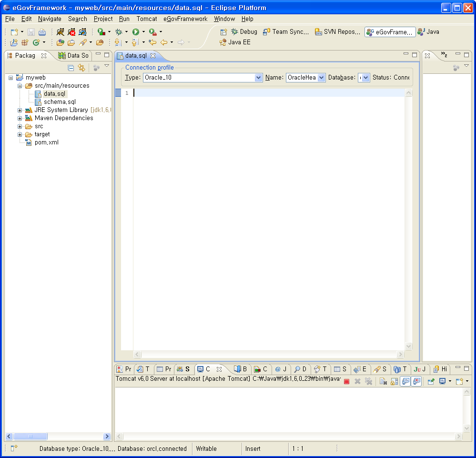Screen dimensions: 476x458
Task: Open the connection Type dropdown showing Oracle_10
Action: point(258,78)
